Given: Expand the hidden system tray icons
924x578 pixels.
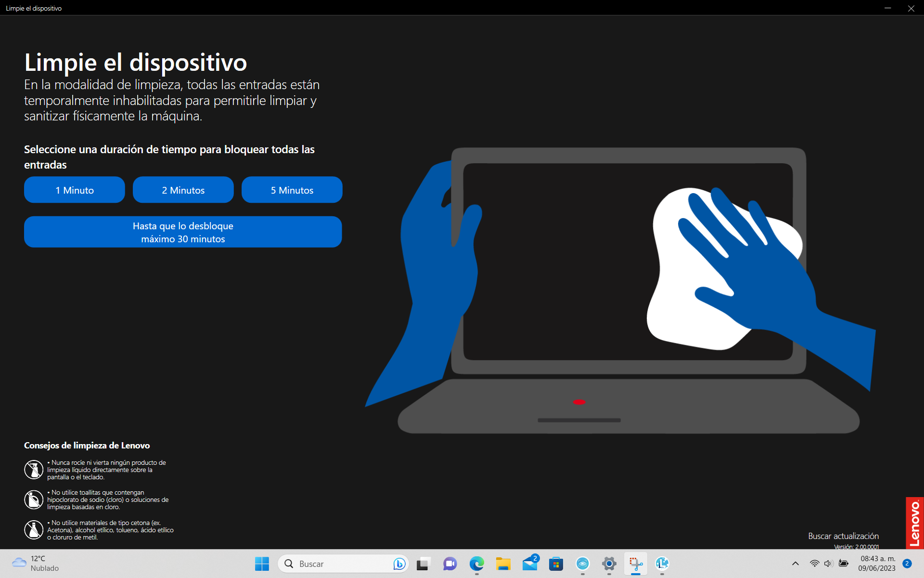Looking at the screenshot, I should point(795,564).
